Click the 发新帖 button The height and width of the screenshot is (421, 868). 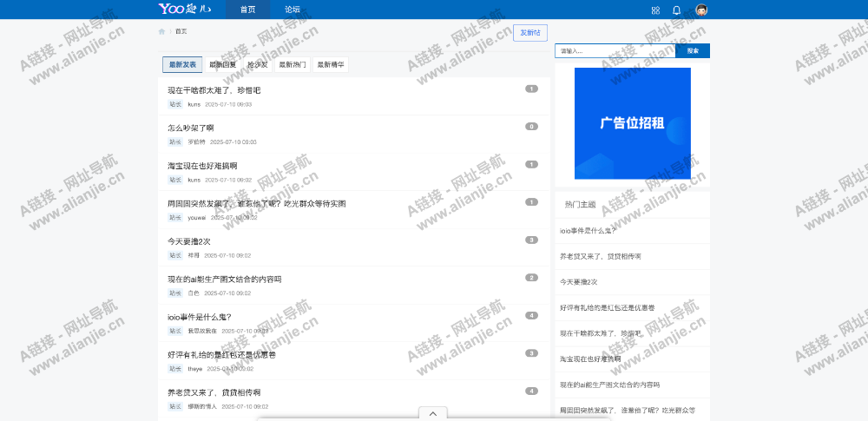click(x=530, y=33)
